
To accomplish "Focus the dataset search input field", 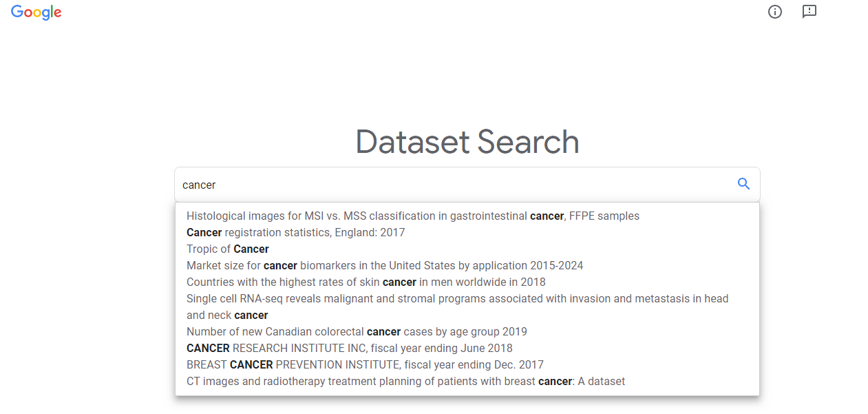I will 454,185.
